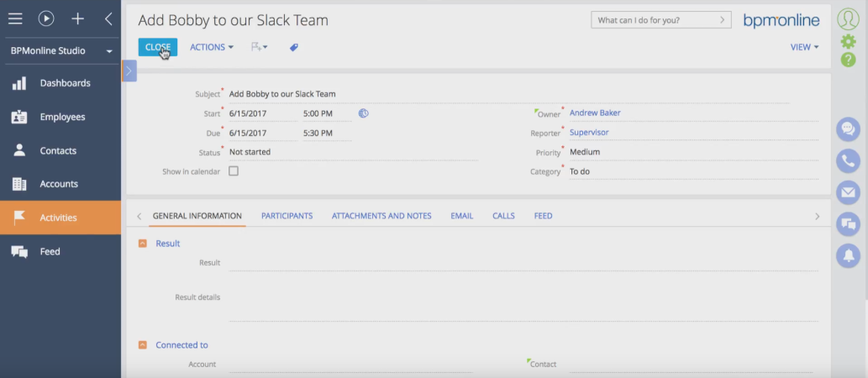Click Priority field Medium
The height and width of the screenshot is (378, 868).
pos(693,152)
